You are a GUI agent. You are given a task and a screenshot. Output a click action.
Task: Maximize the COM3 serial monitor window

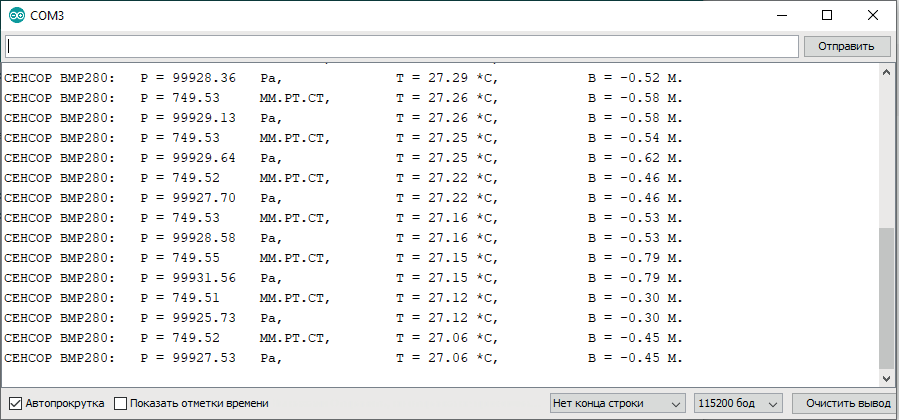coord(826,15)
